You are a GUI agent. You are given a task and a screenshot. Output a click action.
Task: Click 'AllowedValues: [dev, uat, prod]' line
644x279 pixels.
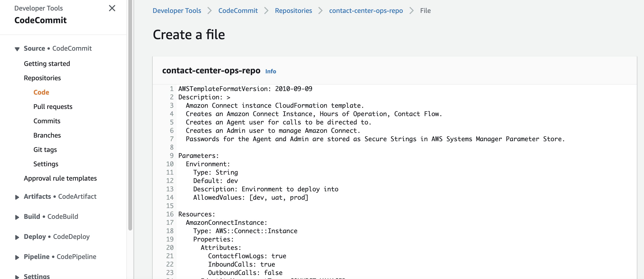tap(251, 197)
